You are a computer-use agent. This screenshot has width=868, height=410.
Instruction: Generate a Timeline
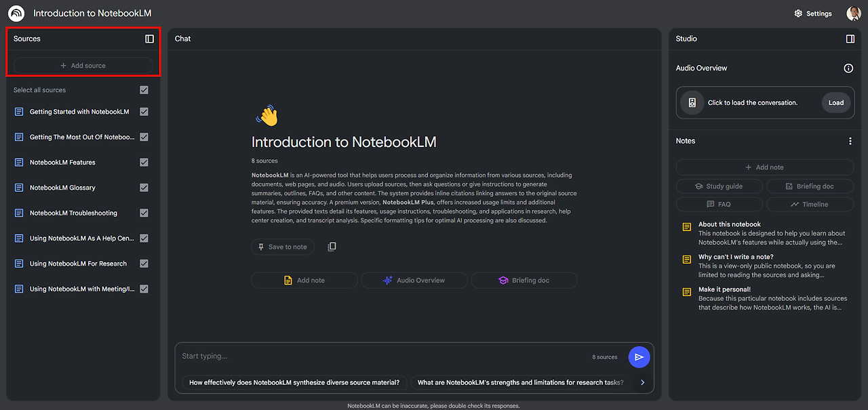pos(810,204)
